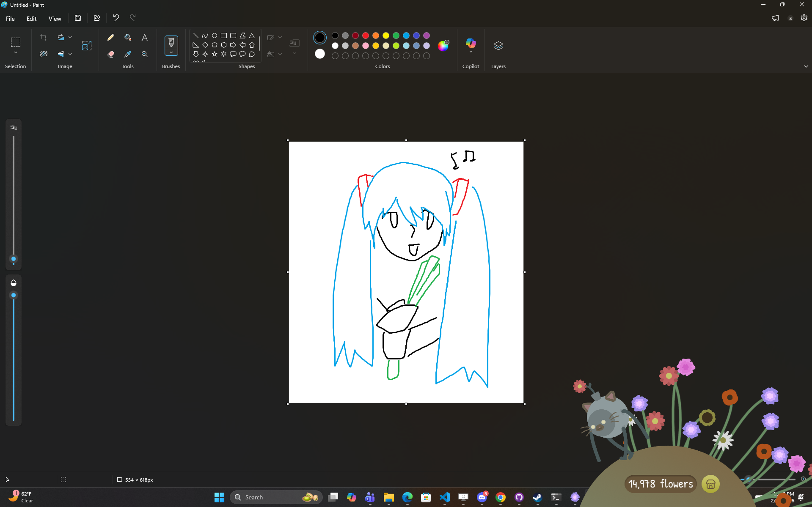Select Color 1 primary swatch
This screenshot has width=812, height=507.
(320, 38)
